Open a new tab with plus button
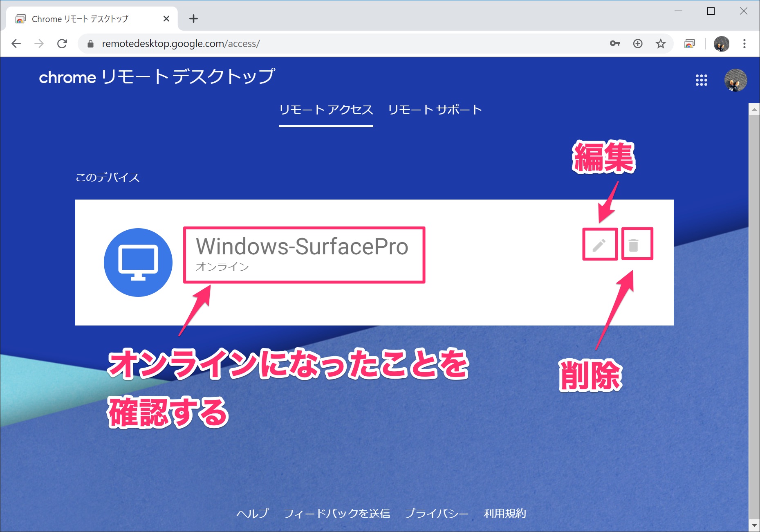Image resolution: width=760 pixels, height=532 pixels. coord(194,18)
